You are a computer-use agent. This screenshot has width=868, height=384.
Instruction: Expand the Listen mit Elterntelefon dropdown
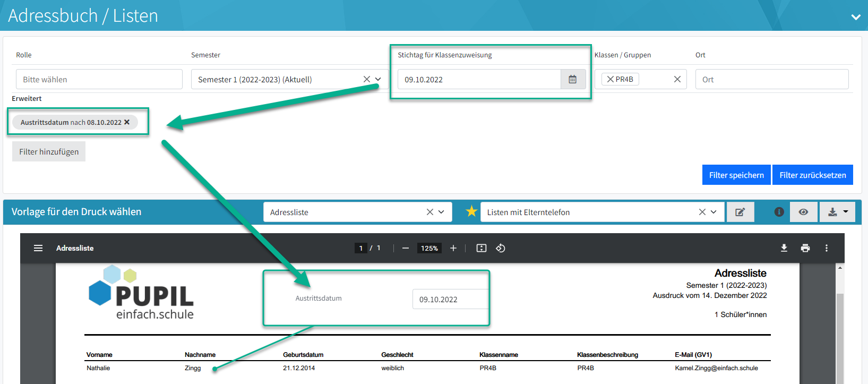714,212
